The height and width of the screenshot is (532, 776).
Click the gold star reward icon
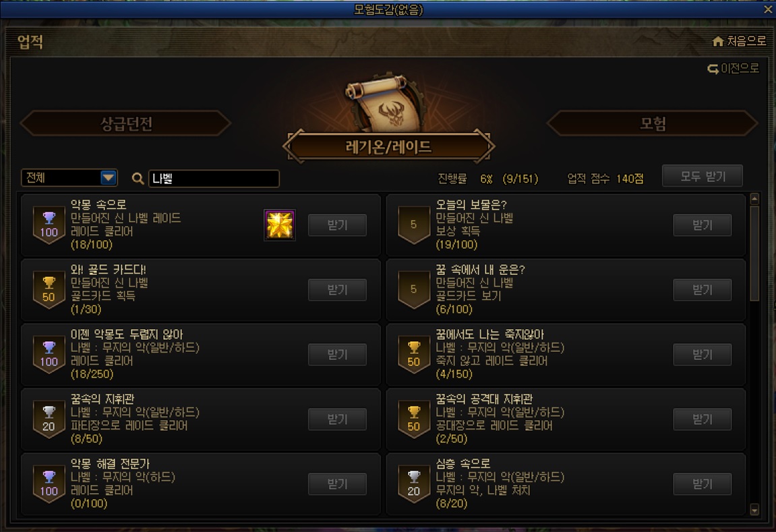280,225
